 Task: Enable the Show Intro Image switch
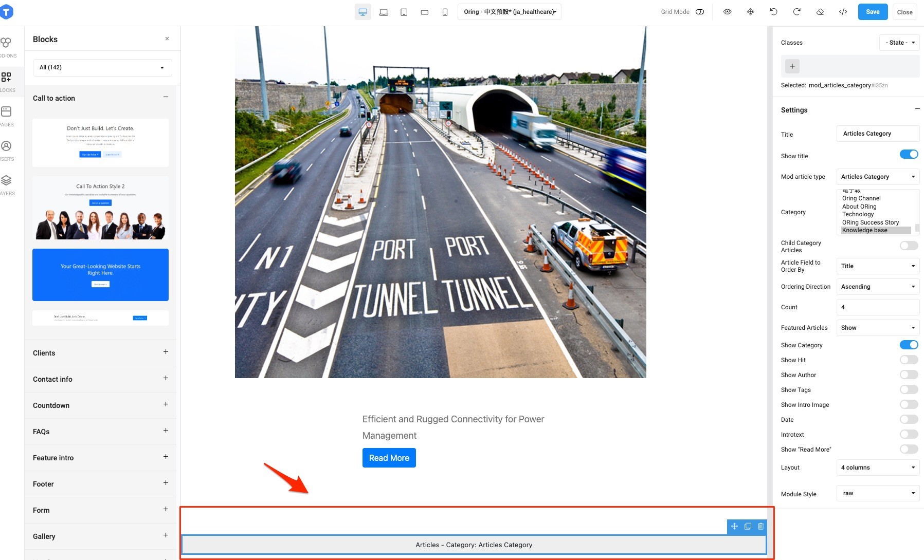click(x=909, y=404)
